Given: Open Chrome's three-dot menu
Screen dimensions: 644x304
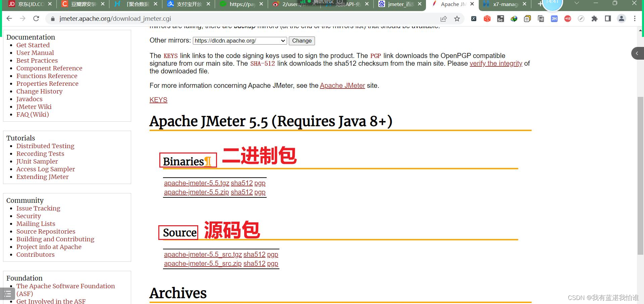Looking at the screenshot, I should tap(635, 19).
